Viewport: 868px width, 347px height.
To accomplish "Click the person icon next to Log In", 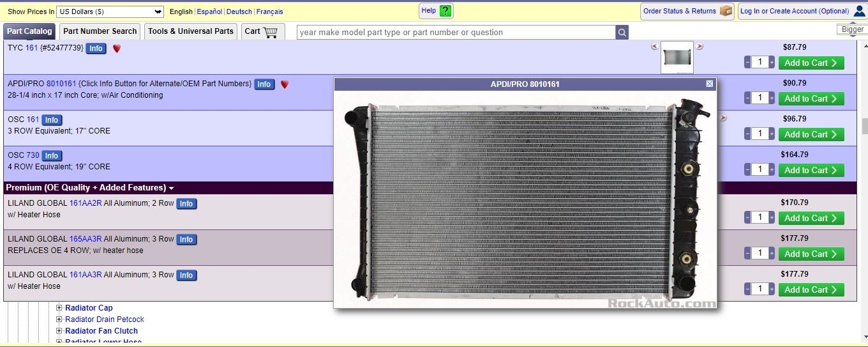I will coord(859,11).
